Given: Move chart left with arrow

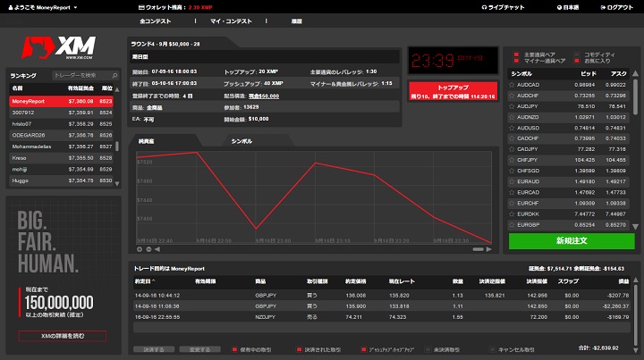Looking at the screenshot, I should 157,249.
